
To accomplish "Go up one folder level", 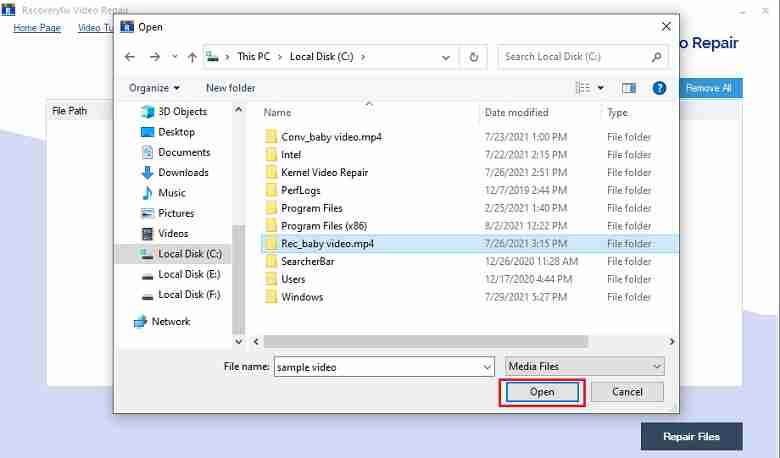I will point(192,57).
